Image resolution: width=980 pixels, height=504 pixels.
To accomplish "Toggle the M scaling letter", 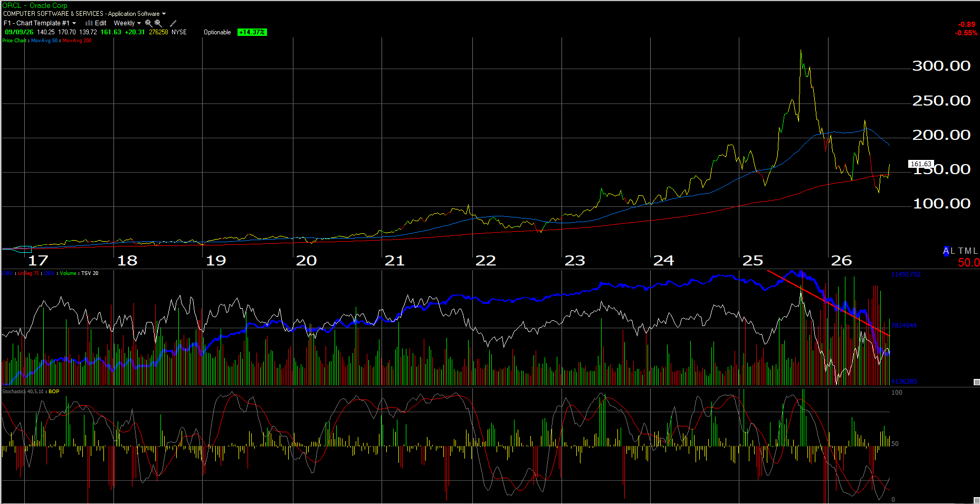I will pos(968,251).
